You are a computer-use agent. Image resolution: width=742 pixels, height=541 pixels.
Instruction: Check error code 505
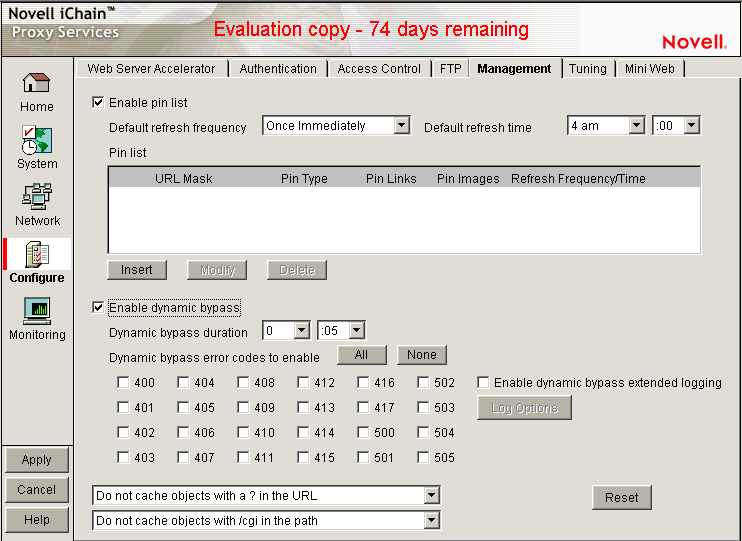[x=424, y=458]
